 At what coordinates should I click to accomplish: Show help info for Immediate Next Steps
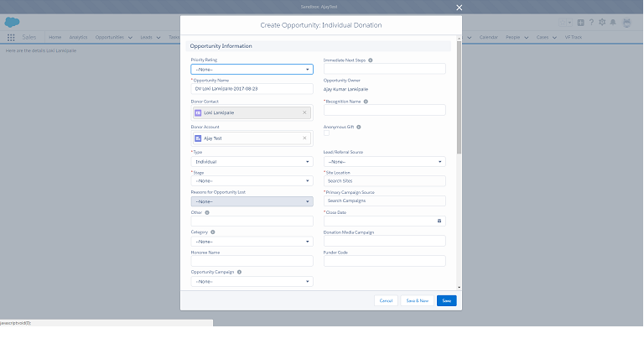point(371,60)
